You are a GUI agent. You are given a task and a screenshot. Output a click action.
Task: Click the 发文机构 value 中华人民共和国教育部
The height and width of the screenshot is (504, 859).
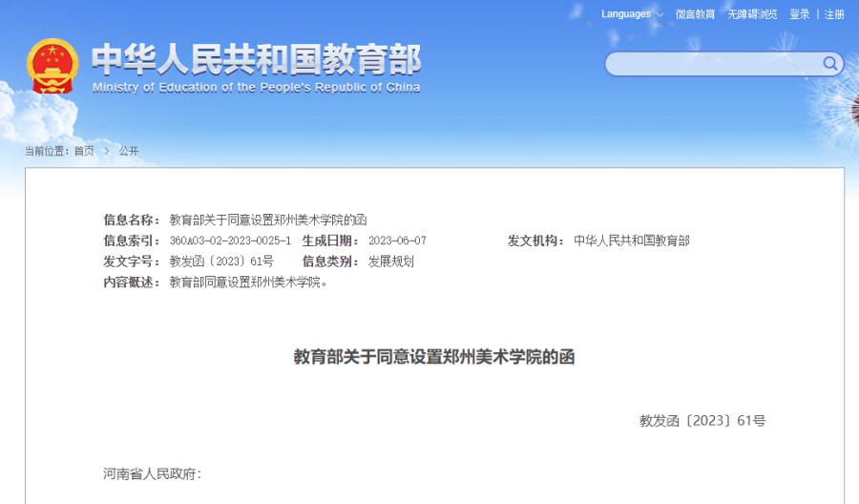tap(632, 241)
